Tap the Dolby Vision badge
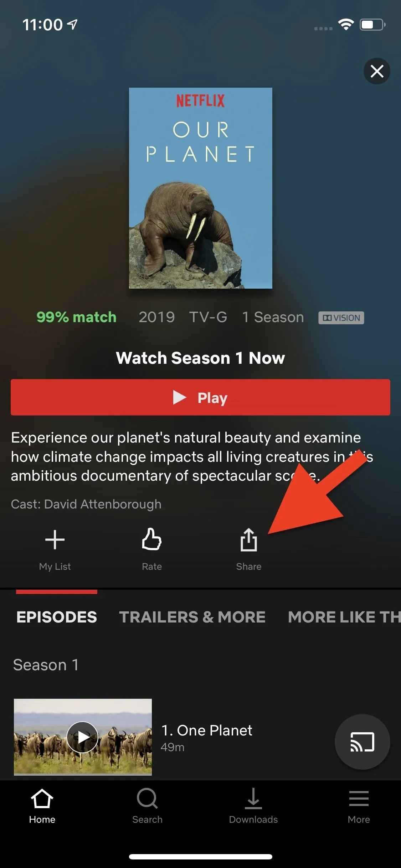Image resolution: width=401 pixels, height=868 pixels. (x=341, y=318)
